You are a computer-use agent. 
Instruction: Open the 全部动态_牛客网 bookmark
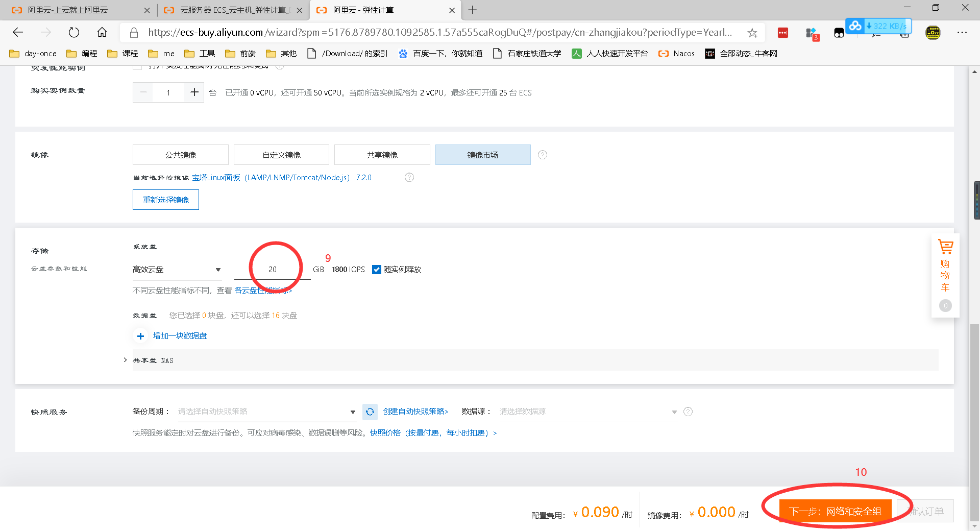point(741,54)
